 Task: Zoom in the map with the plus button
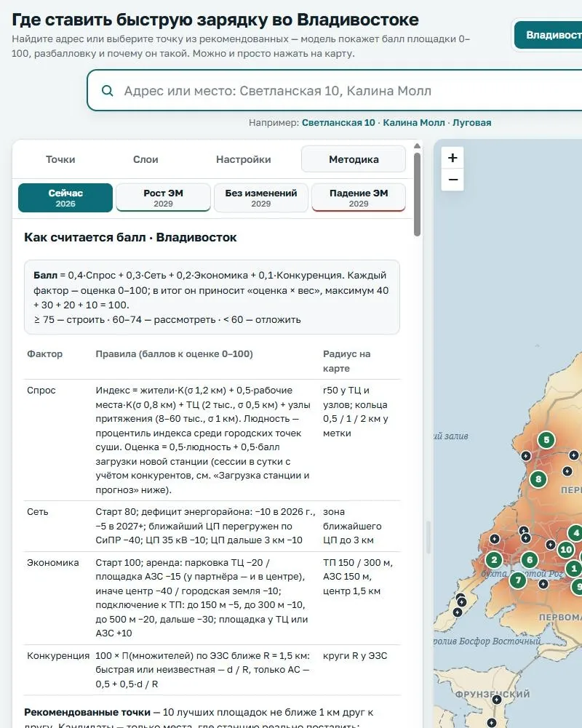coord(453,158)
